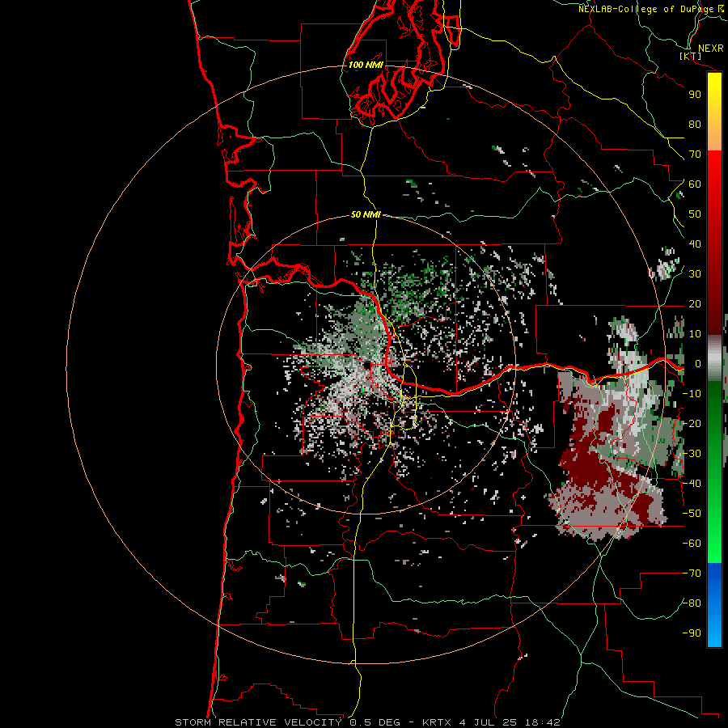Click the "4 JUL 25" date in footer
728x728 pixels.
click(489, 722)
